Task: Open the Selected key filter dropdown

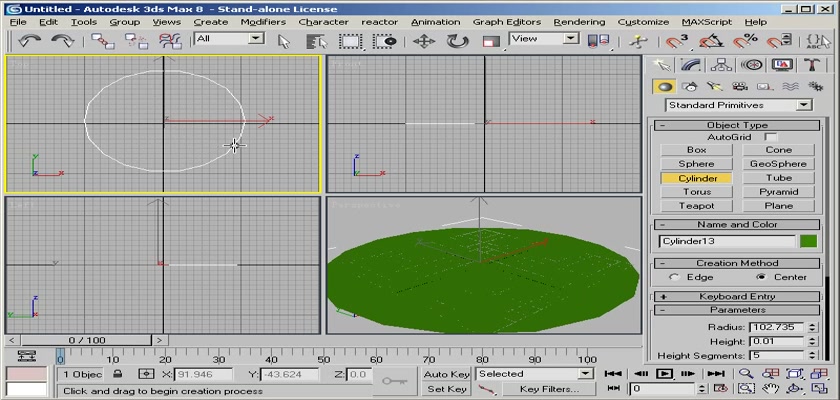Action: (535, 374)
